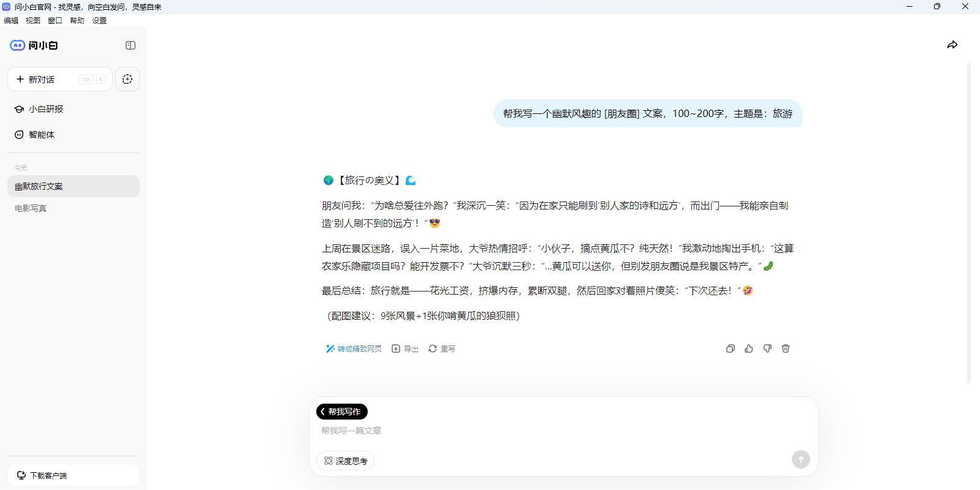
Task: Click the message input field
Action: [552, 431]
